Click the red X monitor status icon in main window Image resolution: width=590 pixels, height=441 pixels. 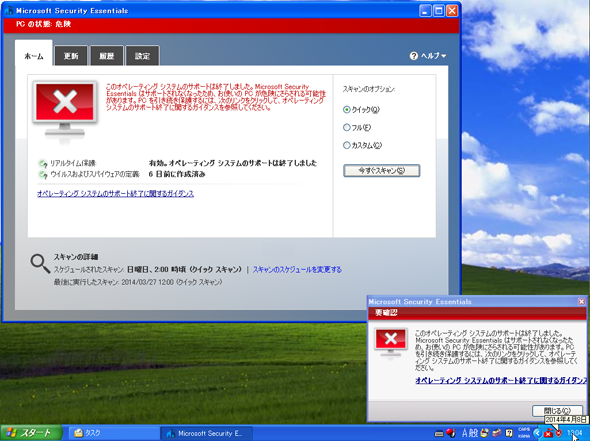click(x=65, y=109)
